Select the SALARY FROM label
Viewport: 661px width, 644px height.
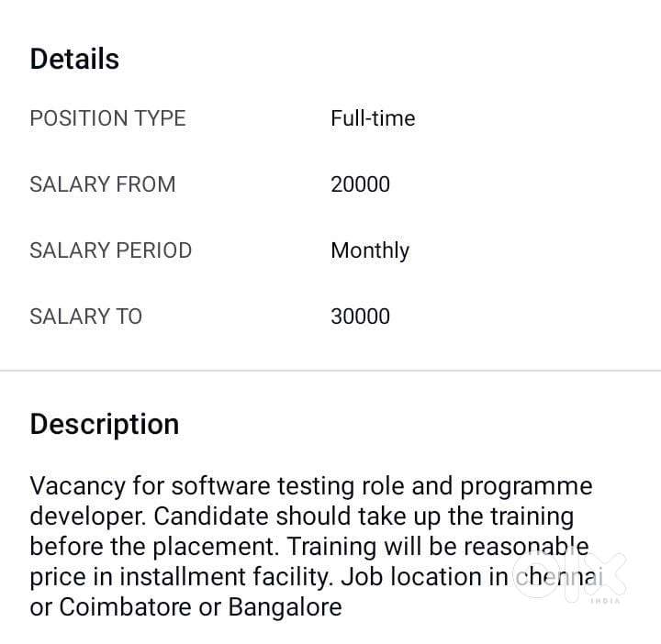pos(102,184)
